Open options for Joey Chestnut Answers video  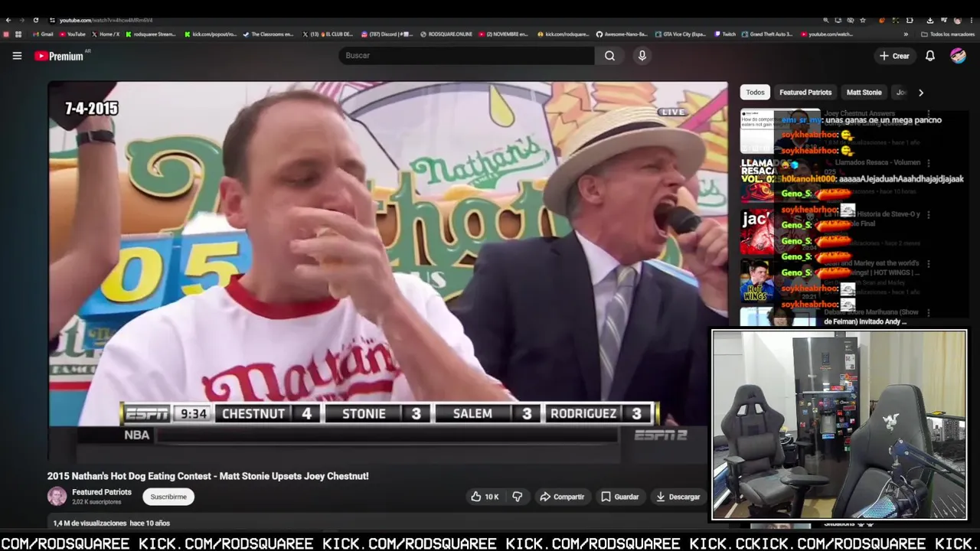[x=929, y=116]
